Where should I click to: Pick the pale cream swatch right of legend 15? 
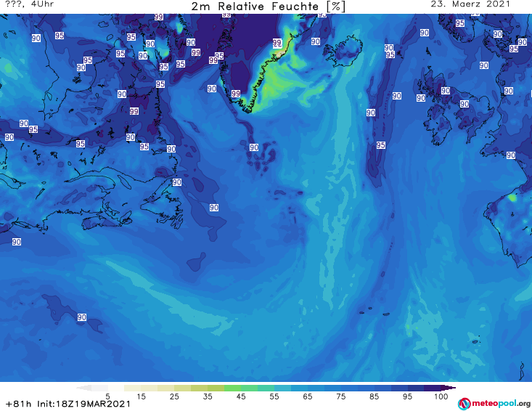click(x=150, y=388)
